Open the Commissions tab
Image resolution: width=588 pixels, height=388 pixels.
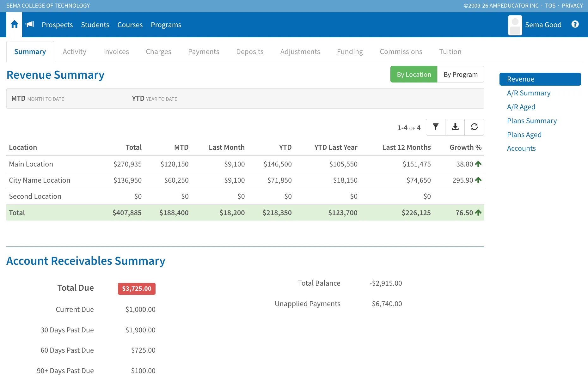click(x=401, y=52)
